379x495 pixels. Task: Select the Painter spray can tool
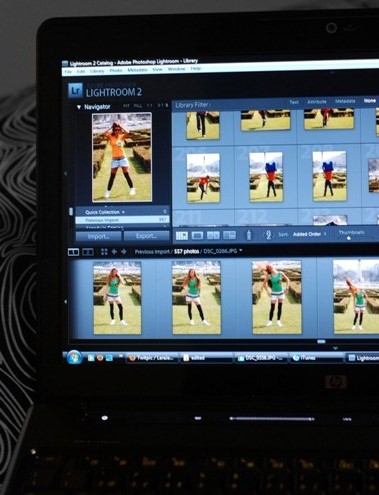click(x=249, y=235)
